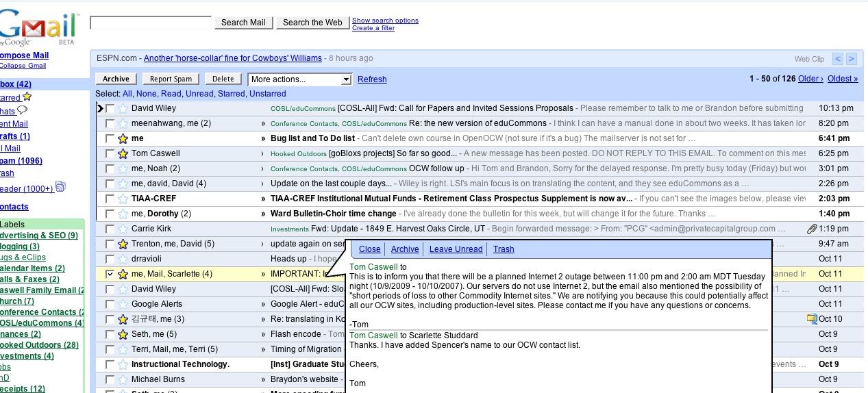868x393 pixels.
Task: Click the Close link in the preview popup
Action: [x=369, y=249]
